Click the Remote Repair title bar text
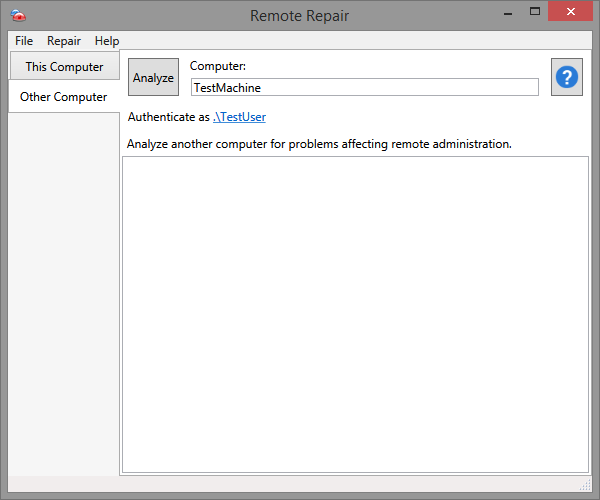The height and width of the screenshot is (500, 600). click(299, 15)
